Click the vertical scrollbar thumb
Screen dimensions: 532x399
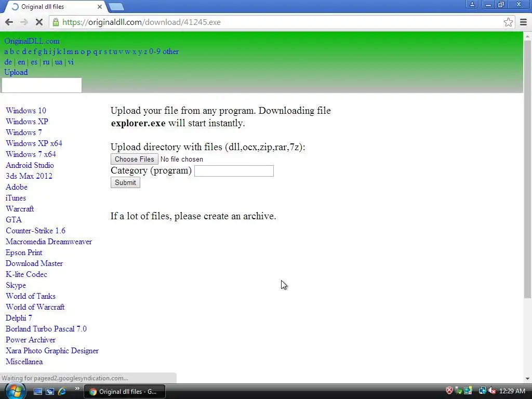point(527,169)
